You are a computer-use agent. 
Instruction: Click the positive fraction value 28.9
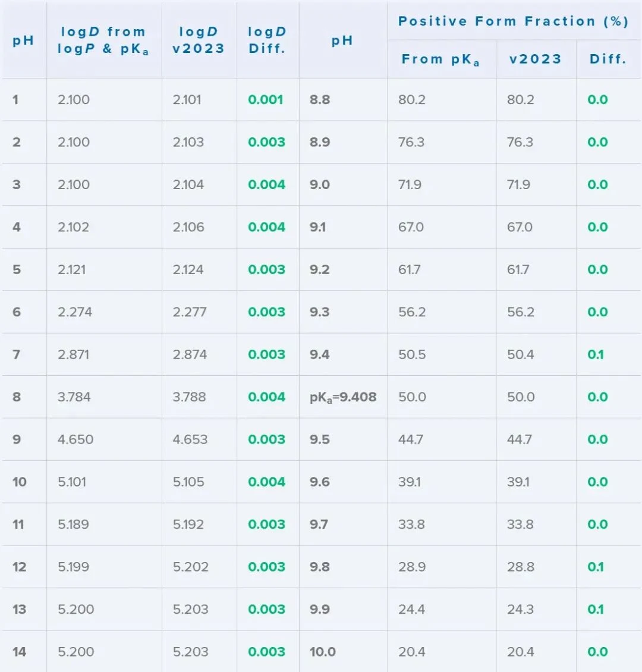(412, 567)
